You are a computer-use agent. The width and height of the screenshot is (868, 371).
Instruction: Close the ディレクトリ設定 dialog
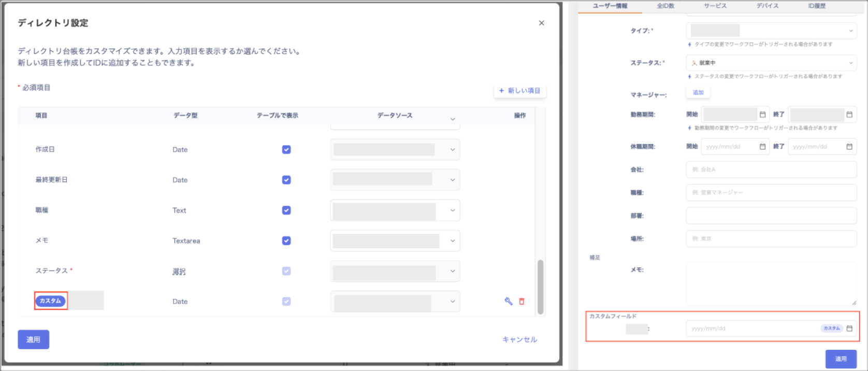[x=541, y=23]
